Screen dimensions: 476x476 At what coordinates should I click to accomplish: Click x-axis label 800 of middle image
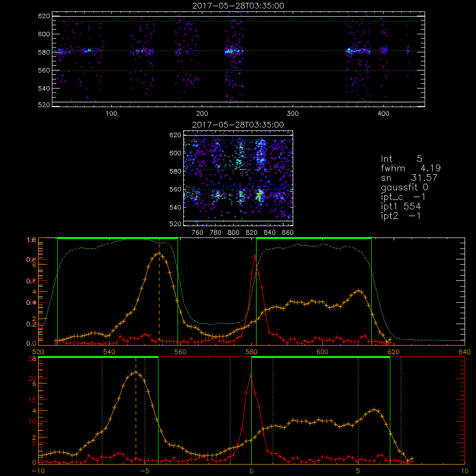[233, 233]
